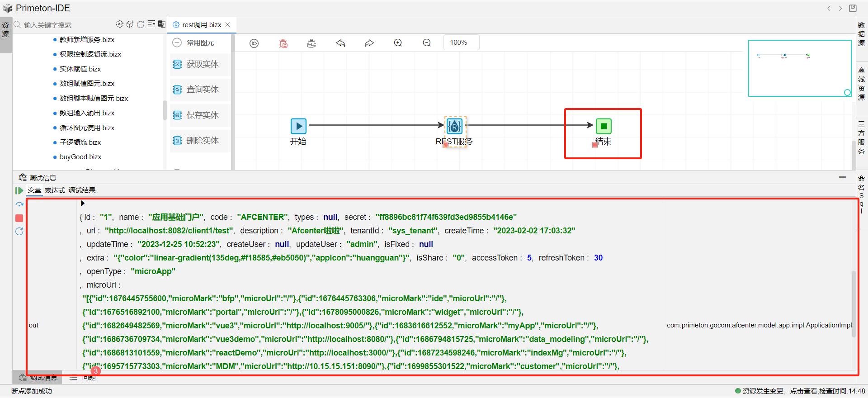Collapse the 常用图元 palette group
Viewport: 868px width, 398px height.
click(177, 43)
